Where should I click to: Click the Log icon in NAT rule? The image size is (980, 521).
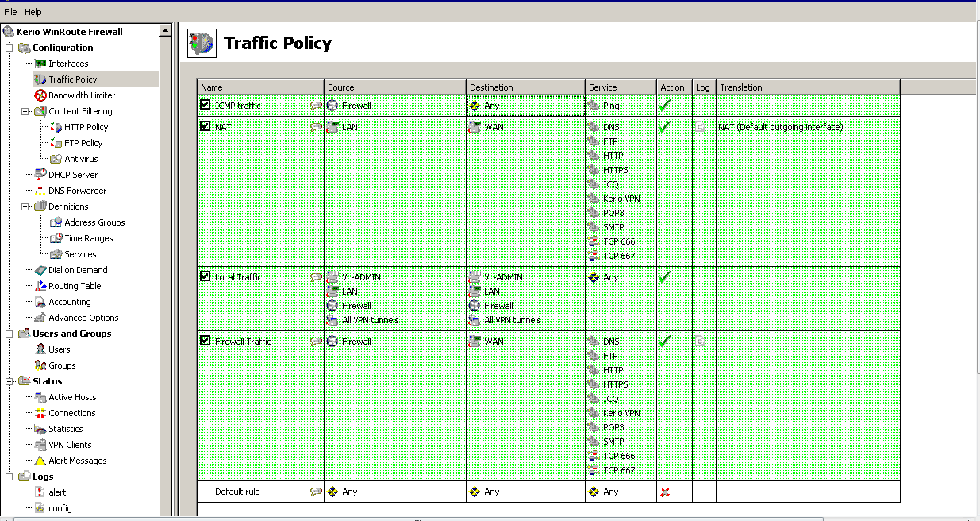700,127
